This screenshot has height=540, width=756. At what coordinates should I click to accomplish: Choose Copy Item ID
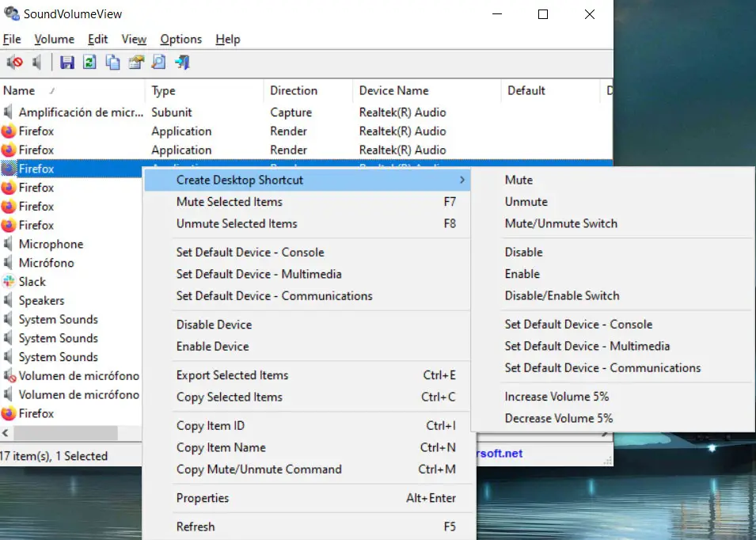click(x=307, y=426)
